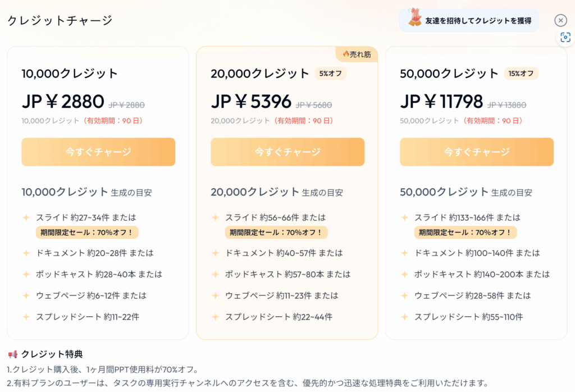Click 70% off sale tag in 20,000 plan
This screenshot has width=575, height=392.
coord(276,233)
